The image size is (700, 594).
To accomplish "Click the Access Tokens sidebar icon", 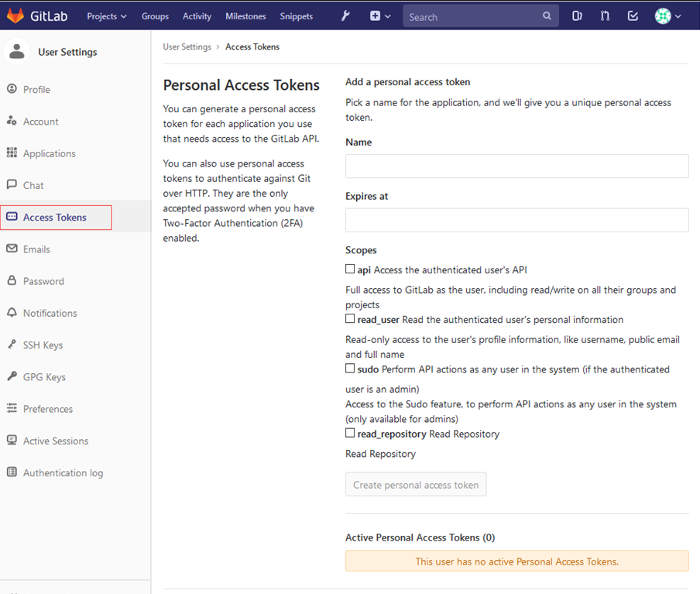I will point(12,217).
